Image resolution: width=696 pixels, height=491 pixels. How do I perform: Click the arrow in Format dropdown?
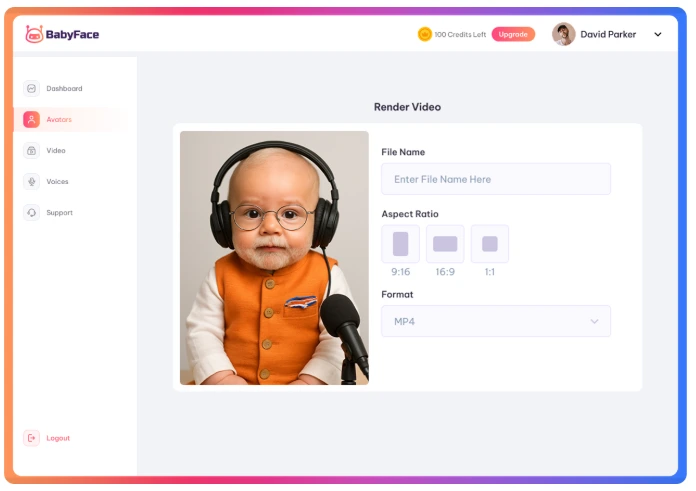pyautogui.click(x=594, y=321)
